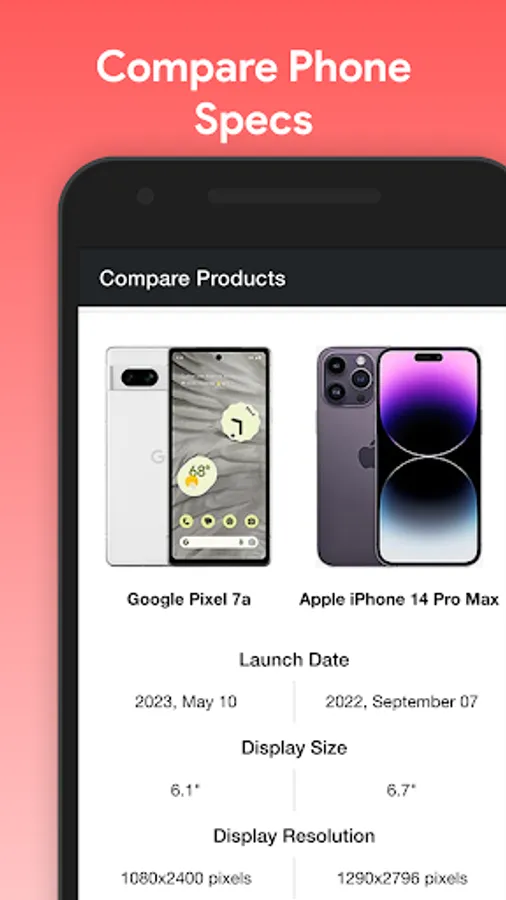Tap the Display Size section heading
The width and height of the screenshot is (506, 900).
click(x=294, y=748)
